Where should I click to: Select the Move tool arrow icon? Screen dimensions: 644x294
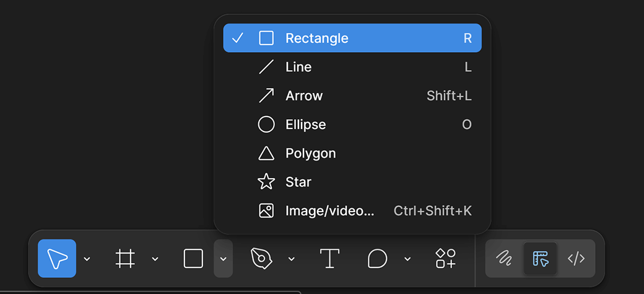[57, 258]
